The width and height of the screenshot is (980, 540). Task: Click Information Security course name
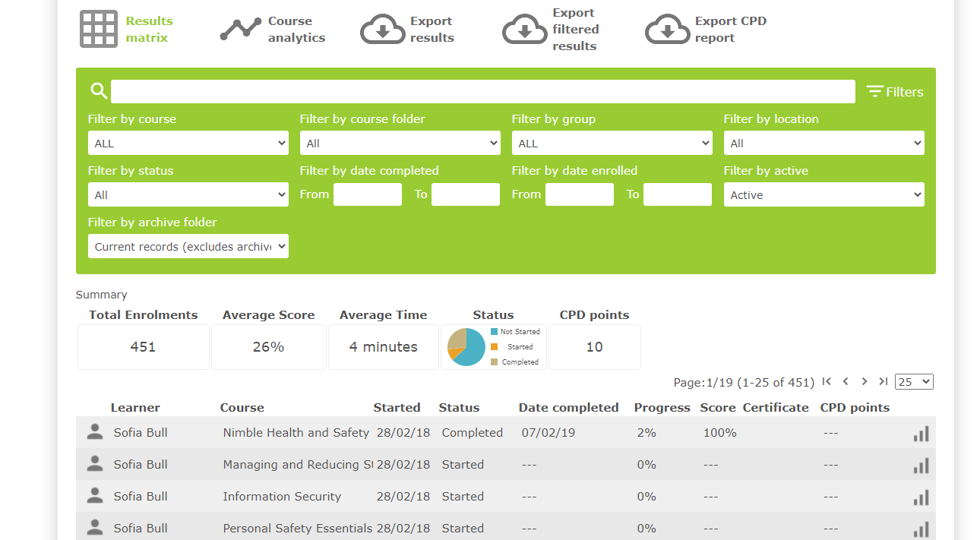(x=282, y=496)
